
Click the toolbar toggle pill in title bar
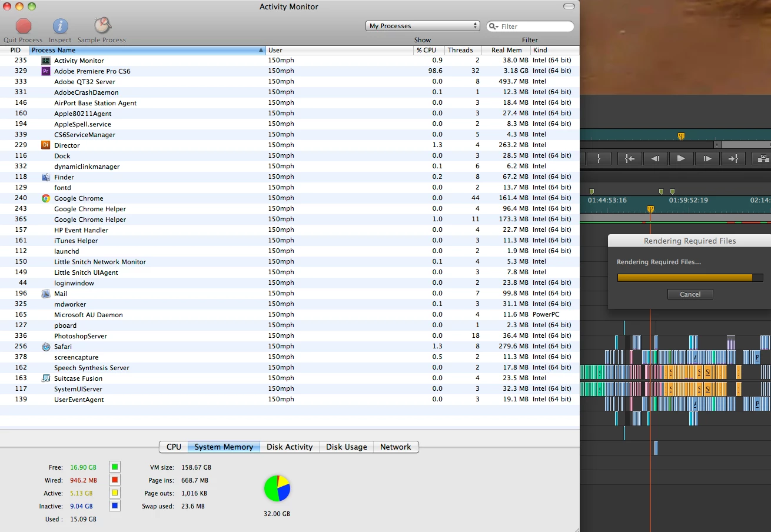569,6
